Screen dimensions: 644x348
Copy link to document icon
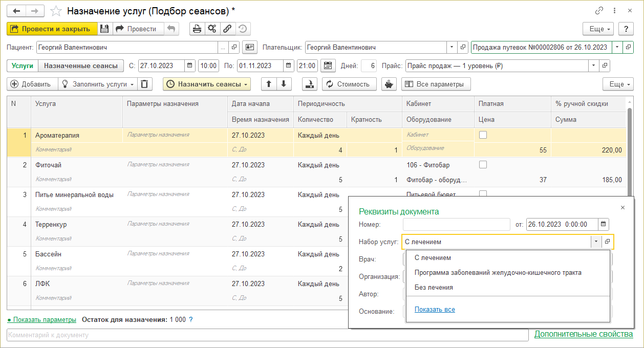599,11
